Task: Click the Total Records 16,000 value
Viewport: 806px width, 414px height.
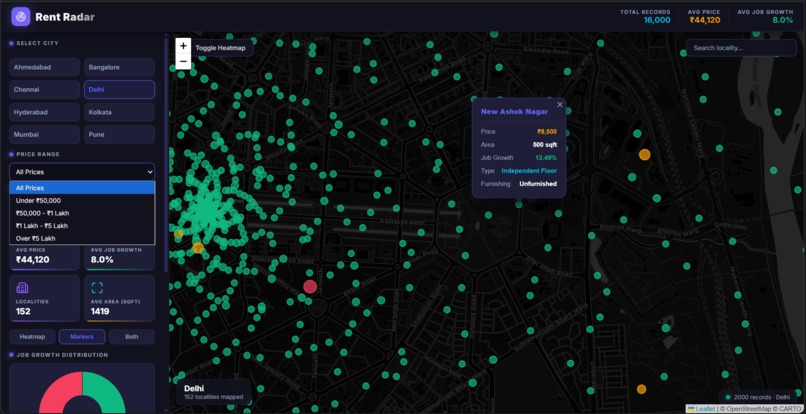Action: (x=657, y=20)
